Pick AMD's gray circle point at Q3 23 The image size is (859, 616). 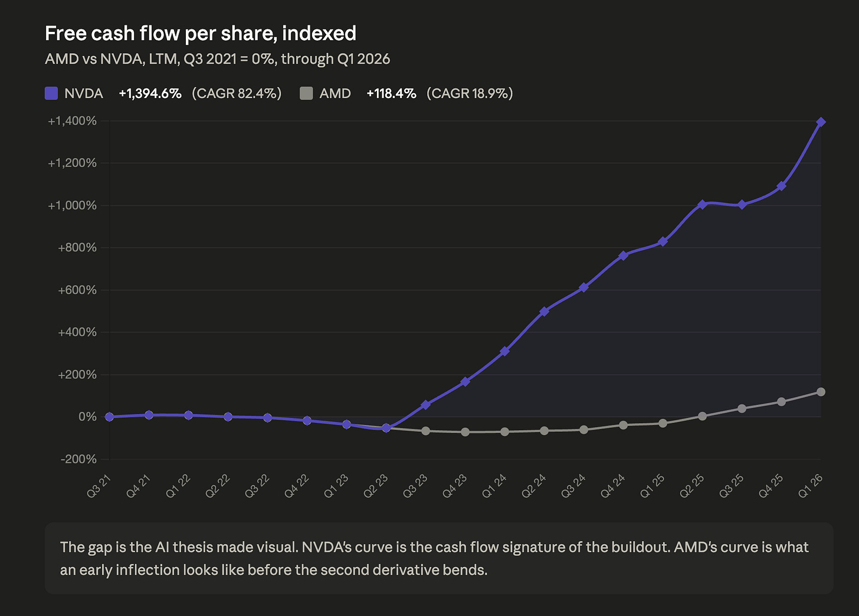click(426, 431)
